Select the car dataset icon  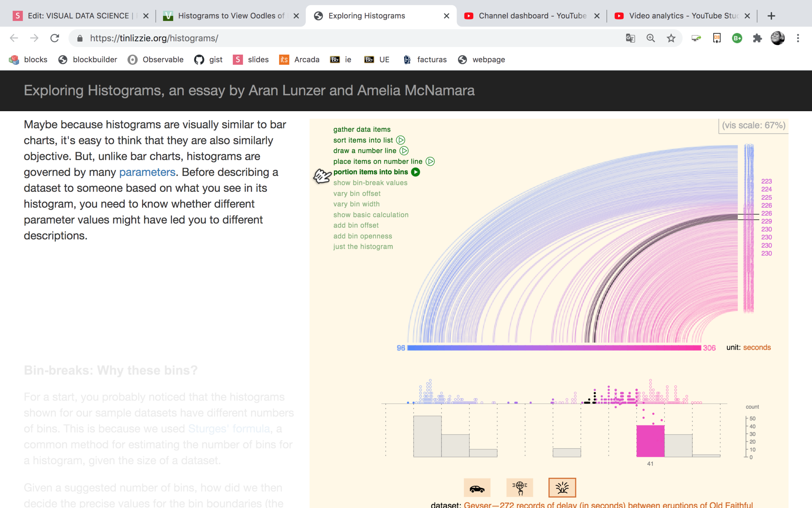477,488
